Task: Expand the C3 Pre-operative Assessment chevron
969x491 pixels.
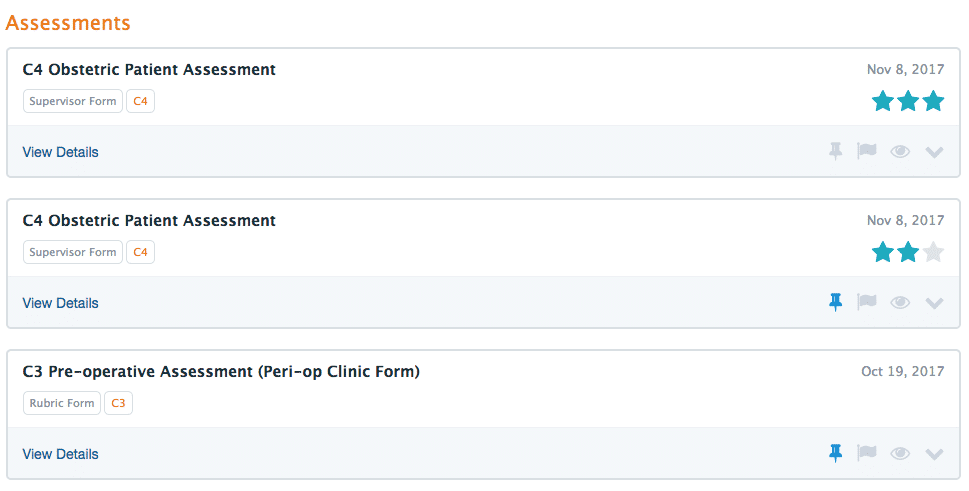Action: click(x=934, y=455)
